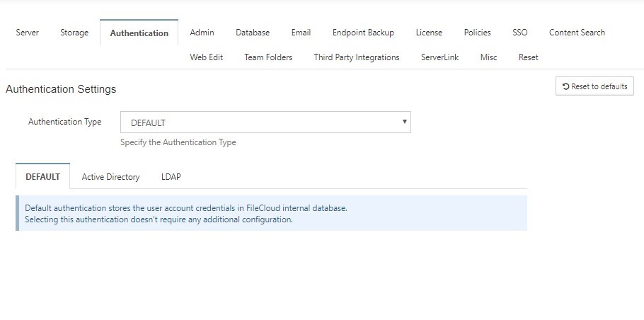Open the Server settings tab
This screenshot has width=644, height=320.
pos(28,33)
